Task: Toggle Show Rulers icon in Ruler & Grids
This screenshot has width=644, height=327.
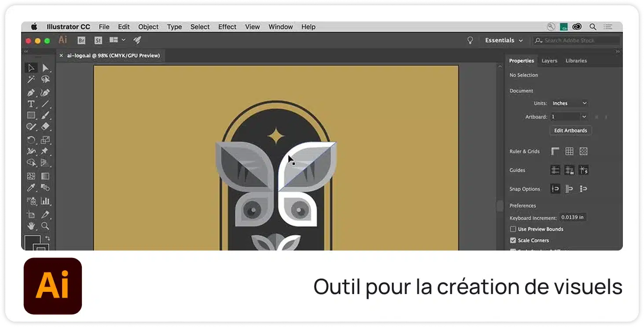Action: click(556, 151)
